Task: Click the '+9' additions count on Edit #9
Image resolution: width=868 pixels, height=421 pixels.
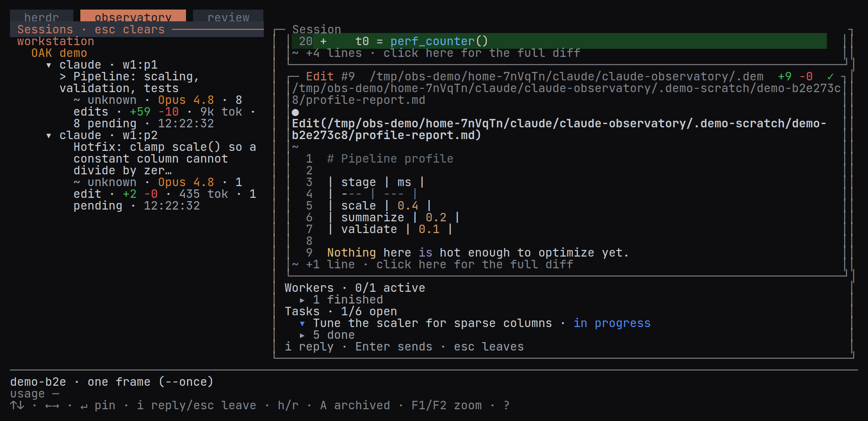Action: pos(785,76)
